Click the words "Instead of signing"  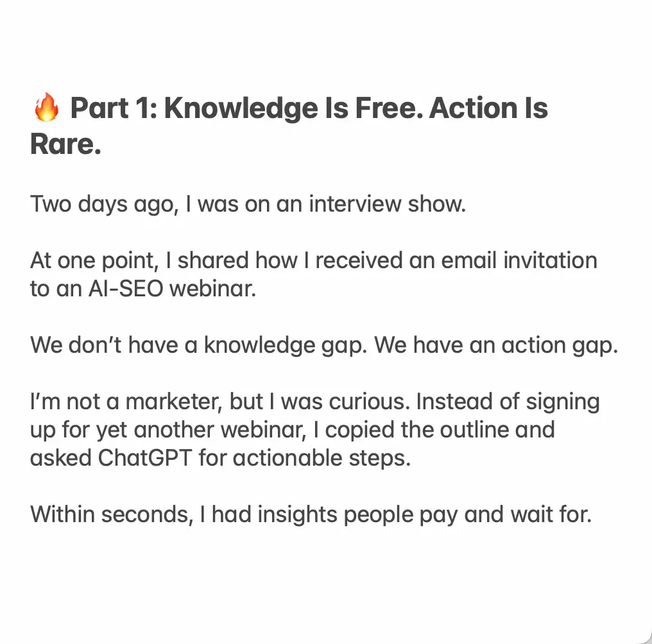click(x=508, y=402)
